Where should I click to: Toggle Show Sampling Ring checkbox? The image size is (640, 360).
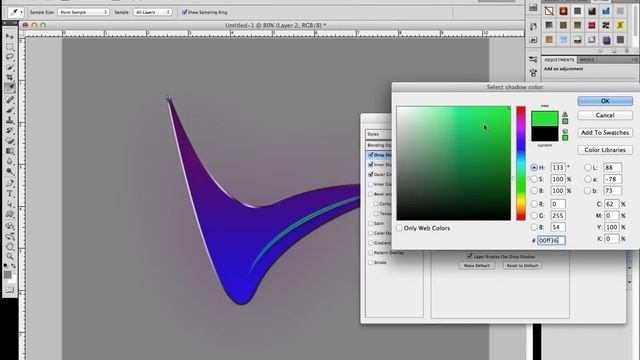click(184, 12)
